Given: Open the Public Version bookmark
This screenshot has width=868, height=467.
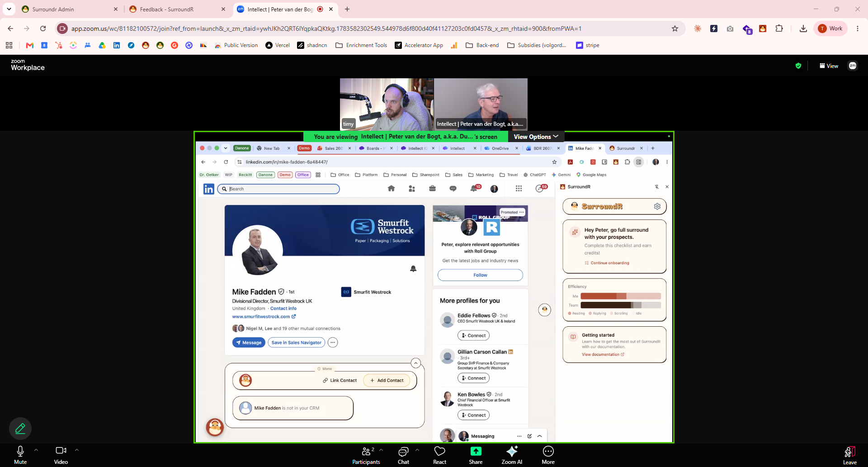Looking at the screenshot, I should click(236, 45).
